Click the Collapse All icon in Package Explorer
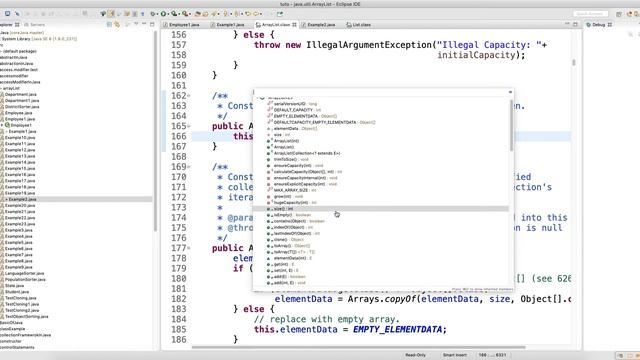The image size is (640, 360). [109, 24]
